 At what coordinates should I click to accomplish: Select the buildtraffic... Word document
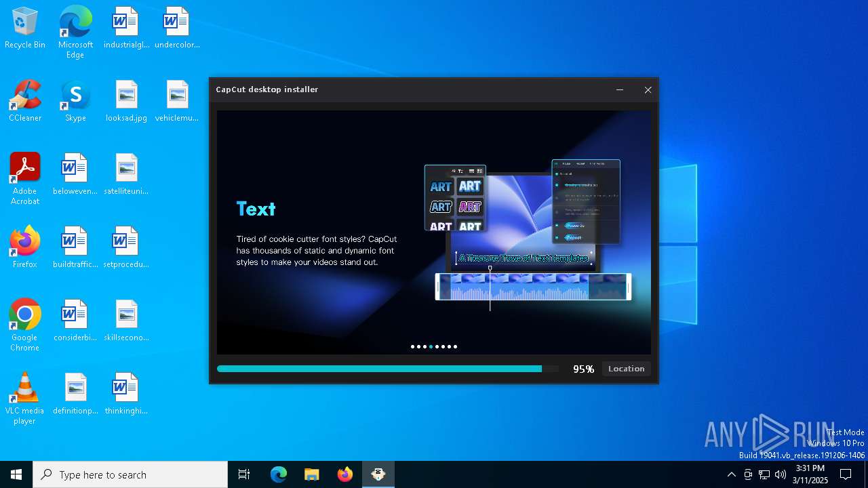[x=75, y=248]
